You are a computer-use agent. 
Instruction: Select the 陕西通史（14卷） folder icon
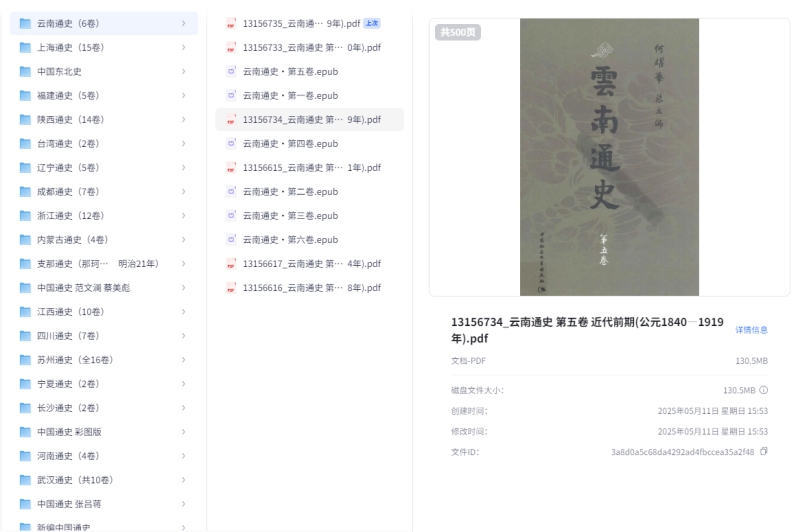click(25, 119)
